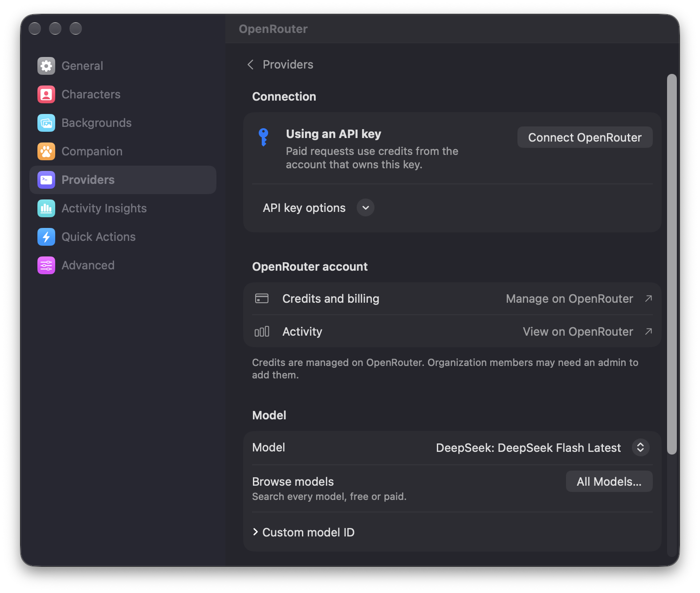Image resolution: width=700 pixels, height=593 pixels.
Task: Click the General gear icon in sidebar
Action: [x=46, y=66]
